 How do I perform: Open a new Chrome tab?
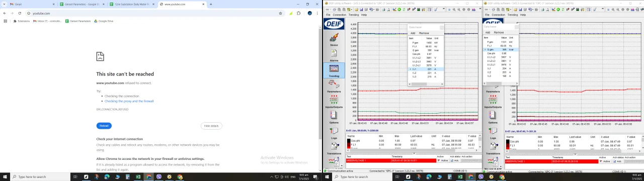pyautogui.click(x=211, y=4)
